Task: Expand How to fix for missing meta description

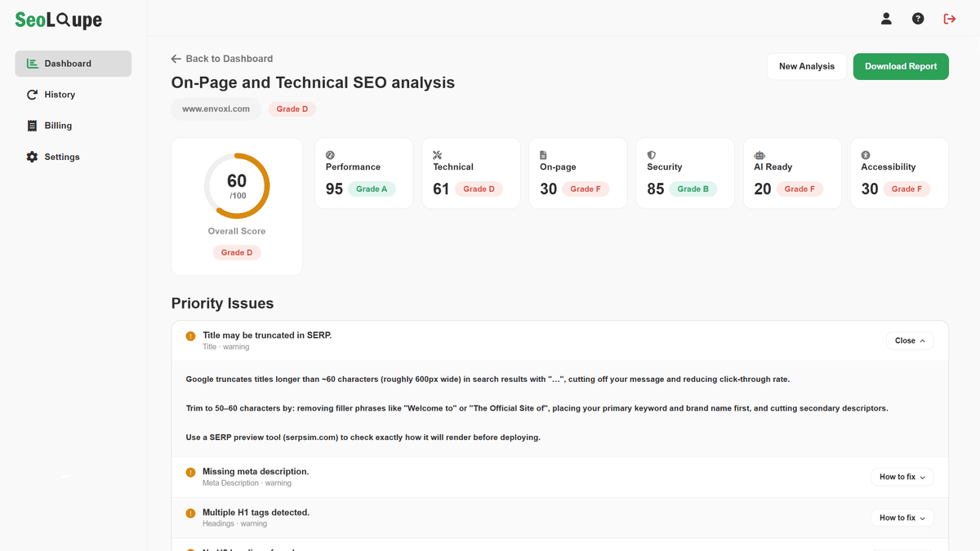Action: 902,477
